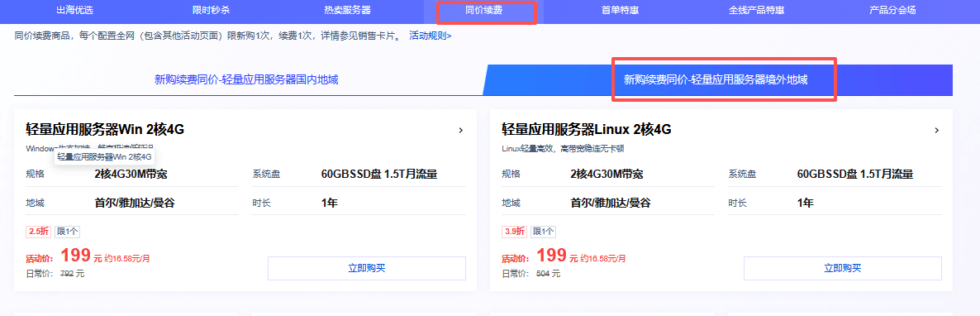Select the 轻量应用服务器国内地域 tab
Image resolution: width=980 pixels, height=316 pixels.
pyautogui.click(x=246, y=80)
